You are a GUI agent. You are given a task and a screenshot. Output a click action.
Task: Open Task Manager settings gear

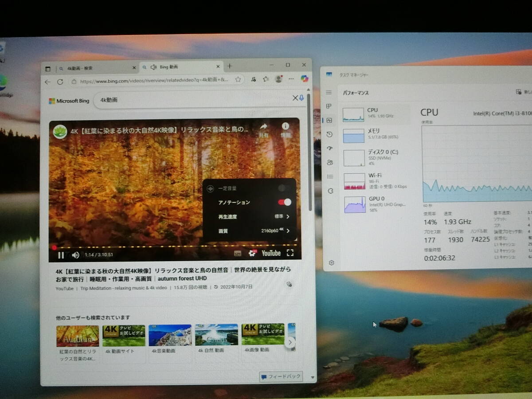click(x=332, y=263)
